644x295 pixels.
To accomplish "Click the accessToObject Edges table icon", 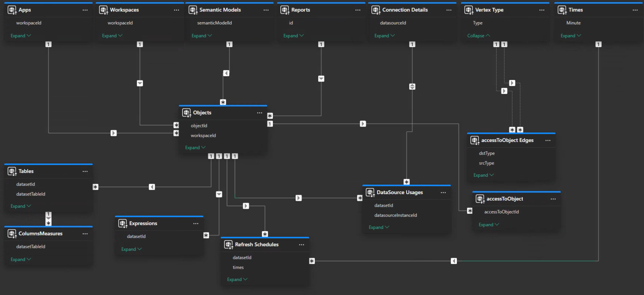I will point(475,140).
